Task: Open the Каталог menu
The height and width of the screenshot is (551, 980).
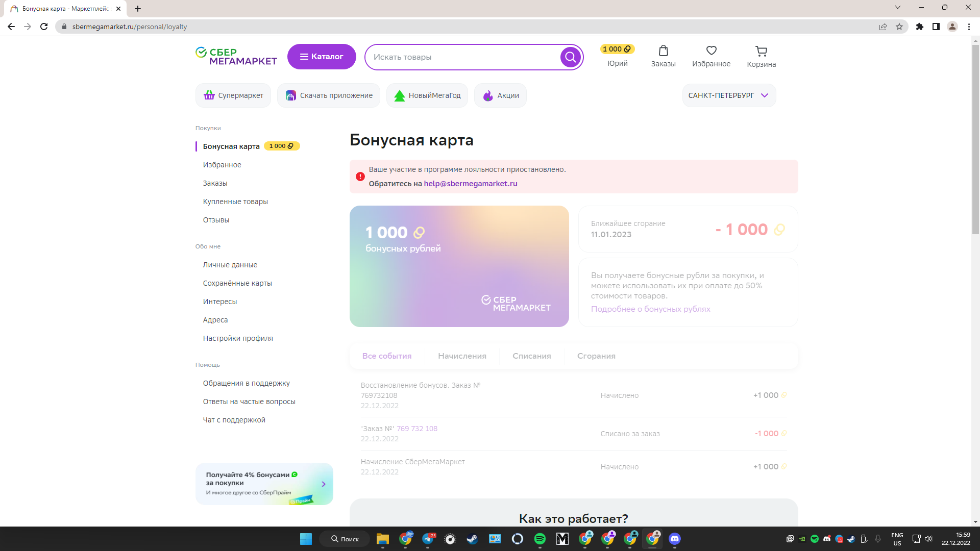Action: (322, 57)
